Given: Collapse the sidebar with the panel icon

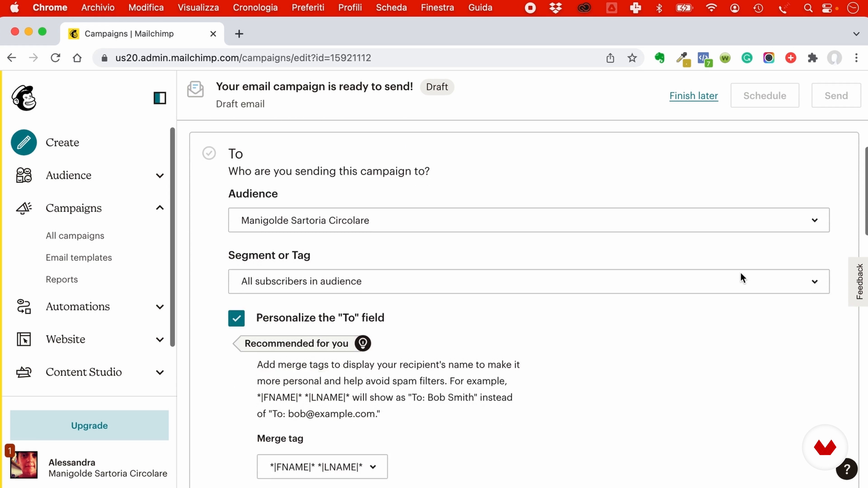Looking at the screenshot, I should click(160, 98).
